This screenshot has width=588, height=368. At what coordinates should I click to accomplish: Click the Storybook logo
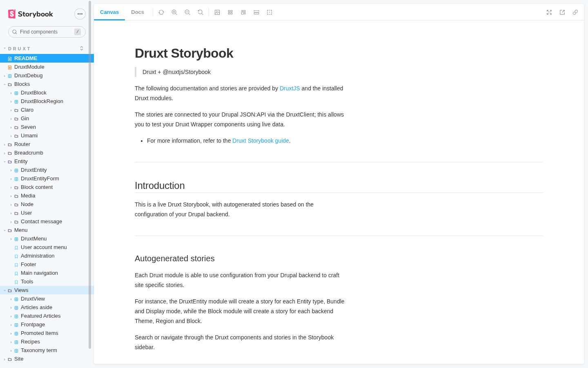[x=31, y=14]
